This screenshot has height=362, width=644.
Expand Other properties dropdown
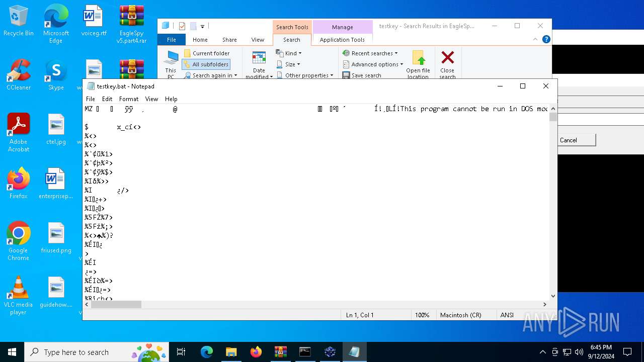coord(305,75)
